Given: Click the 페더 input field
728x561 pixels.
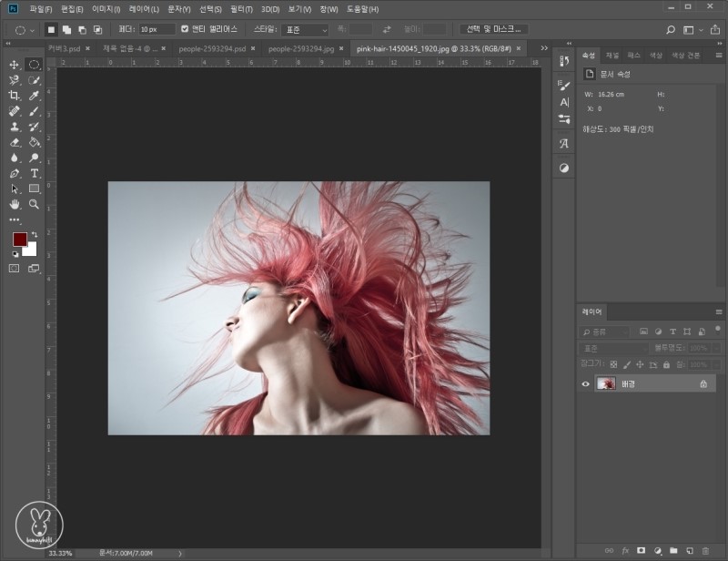Looking at the screenshot, I should click(x=156, y=29).
